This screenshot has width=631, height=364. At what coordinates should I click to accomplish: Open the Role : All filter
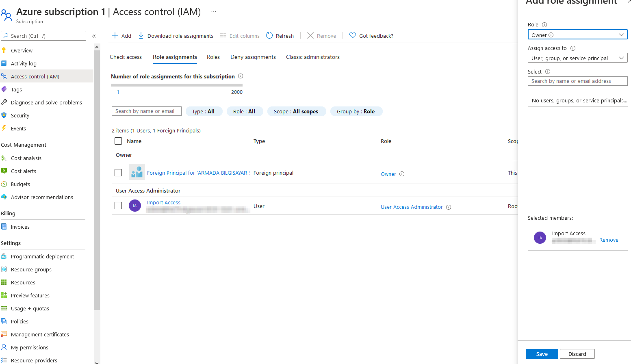coord(245,111)
